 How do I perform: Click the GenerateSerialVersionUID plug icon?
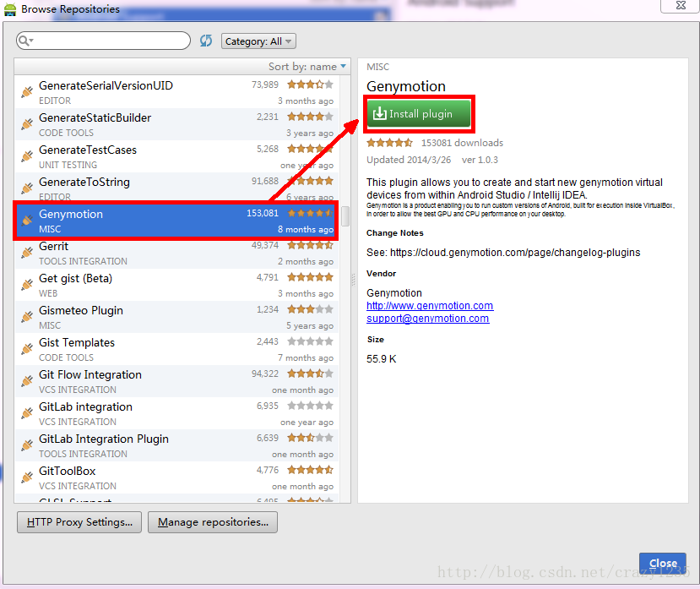27,91
